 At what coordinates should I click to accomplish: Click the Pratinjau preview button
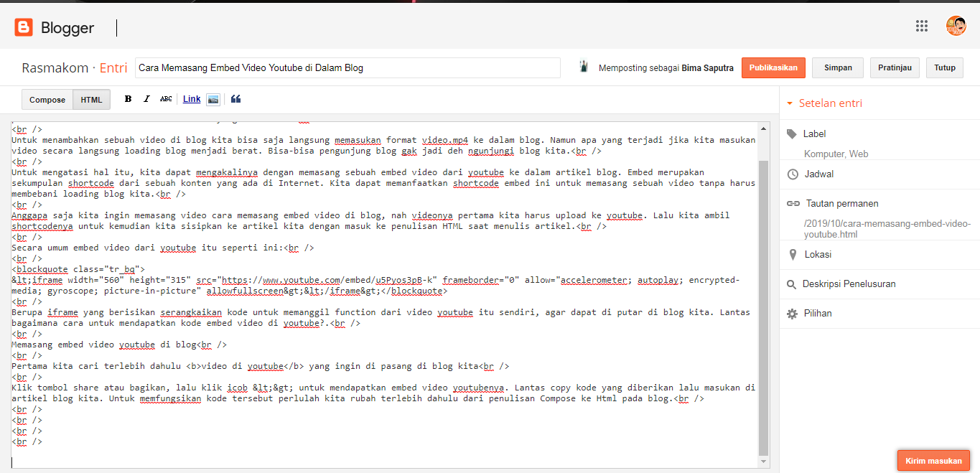click(895, 67)
